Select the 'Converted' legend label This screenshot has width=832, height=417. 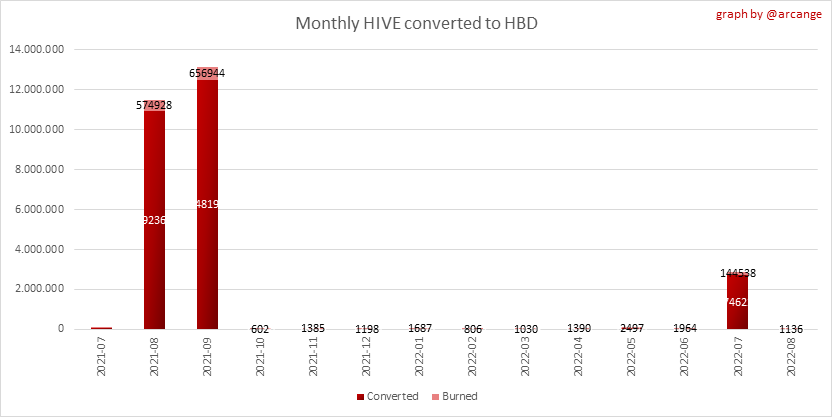click(392, 397)
